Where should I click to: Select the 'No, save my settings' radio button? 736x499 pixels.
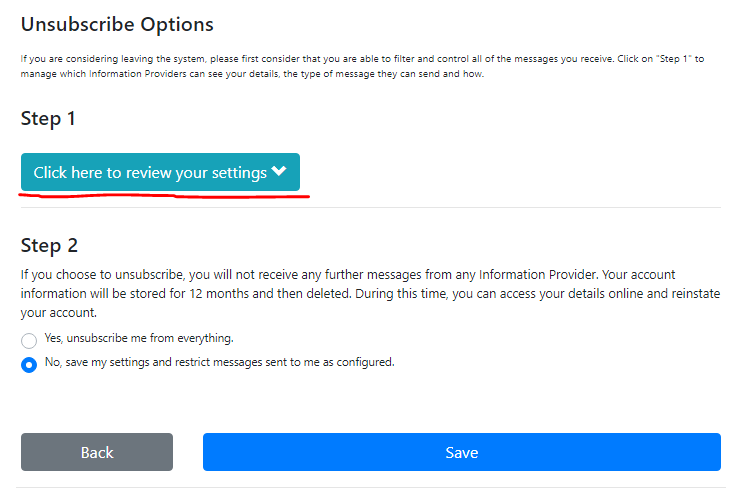tap(29, 365)
